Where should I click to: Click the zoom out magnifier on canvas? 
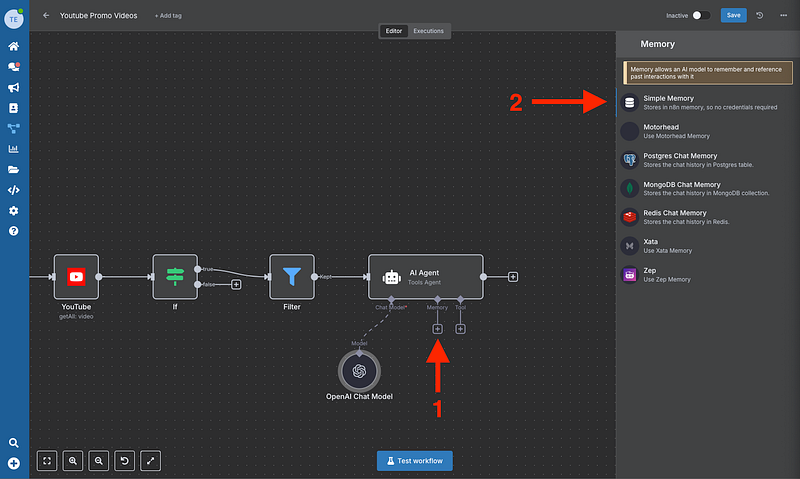(x=99, y=461)
